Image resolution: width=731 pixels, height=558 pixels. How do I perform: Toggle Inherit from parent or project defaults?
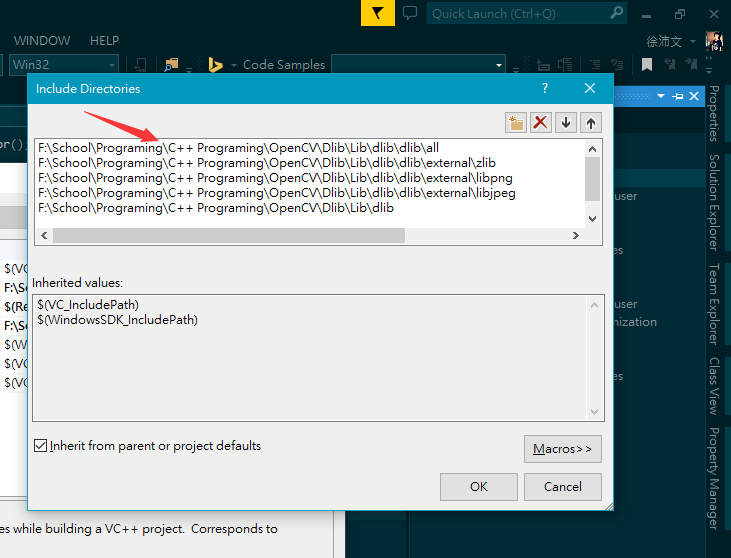pos(41,446)
